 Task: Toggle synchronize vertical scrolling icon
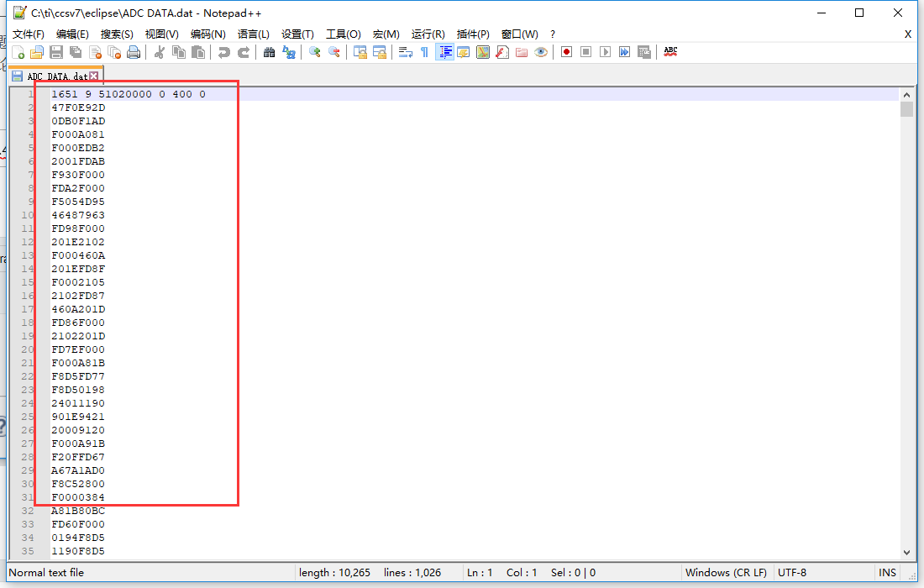click(x=360, y=52)
